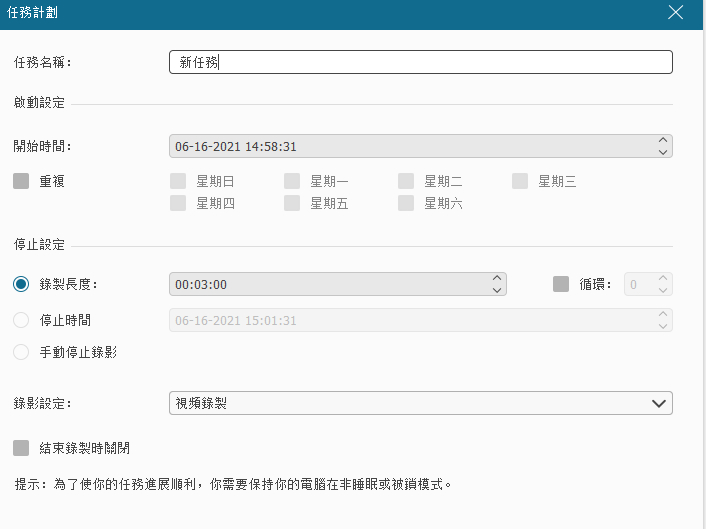Close the 任務計劃 dialog

coord(675,12)
